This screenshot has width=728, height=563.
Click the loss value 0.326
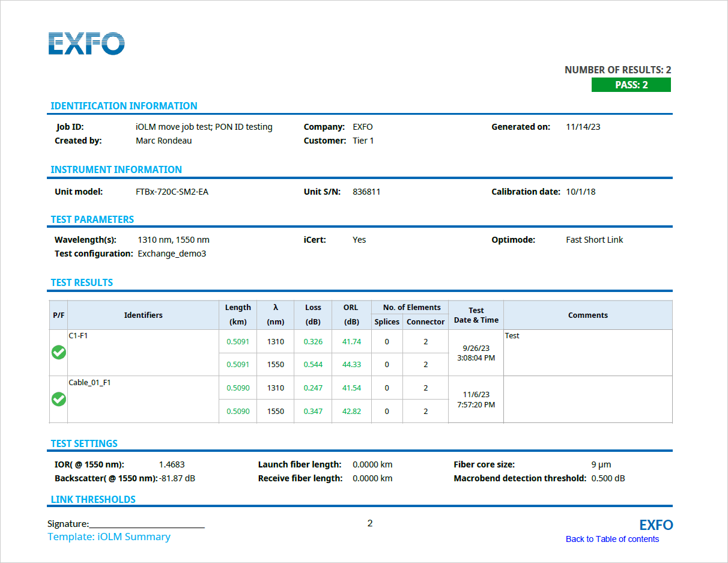(313, 341)
